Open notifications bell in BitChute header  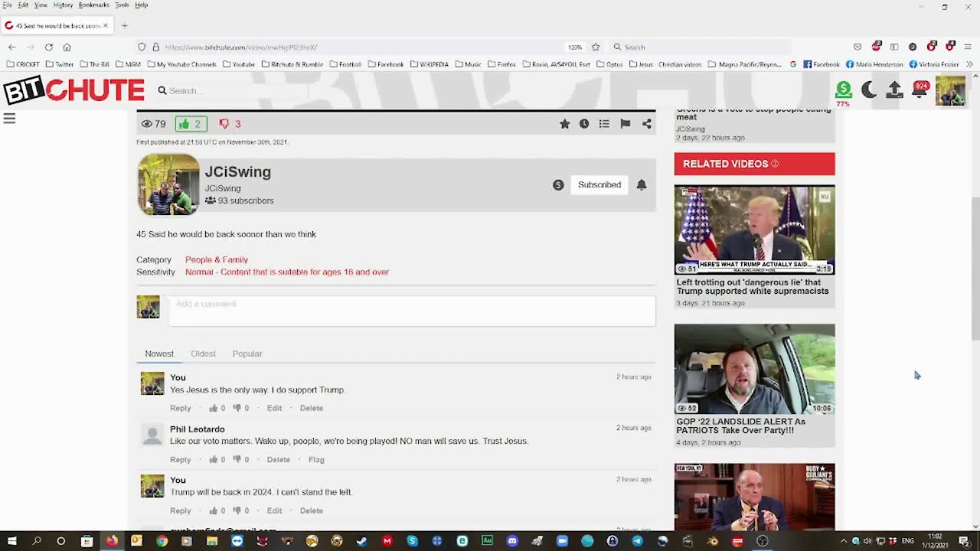(x=920, y=90)
